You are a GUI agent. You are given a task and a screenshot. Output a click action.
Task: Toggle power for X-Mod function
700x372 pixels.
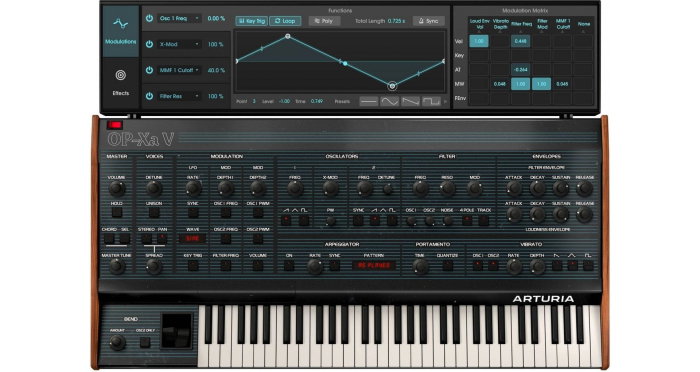(x=149, y=44)
